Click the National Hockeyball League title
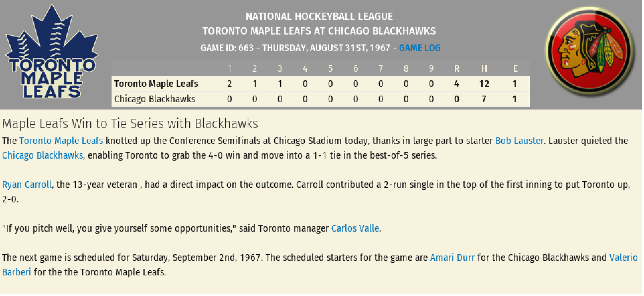This screenshot has height=296, width=644. (x=319, y=17)
